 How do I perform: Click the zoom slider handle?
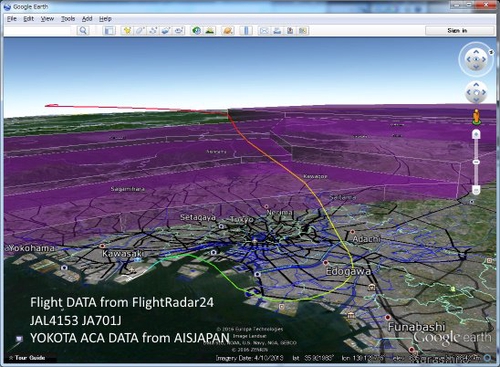(476, 162)
